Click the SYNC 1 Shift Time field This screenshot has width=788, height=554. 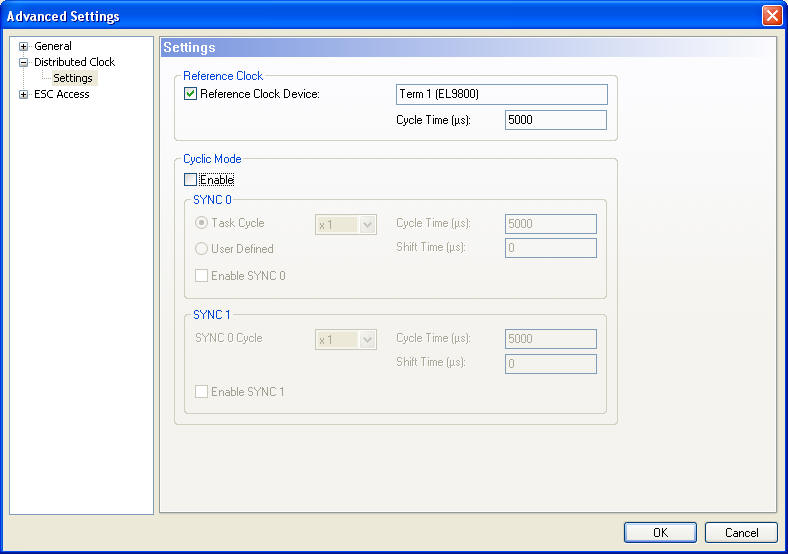click(551, 363)
